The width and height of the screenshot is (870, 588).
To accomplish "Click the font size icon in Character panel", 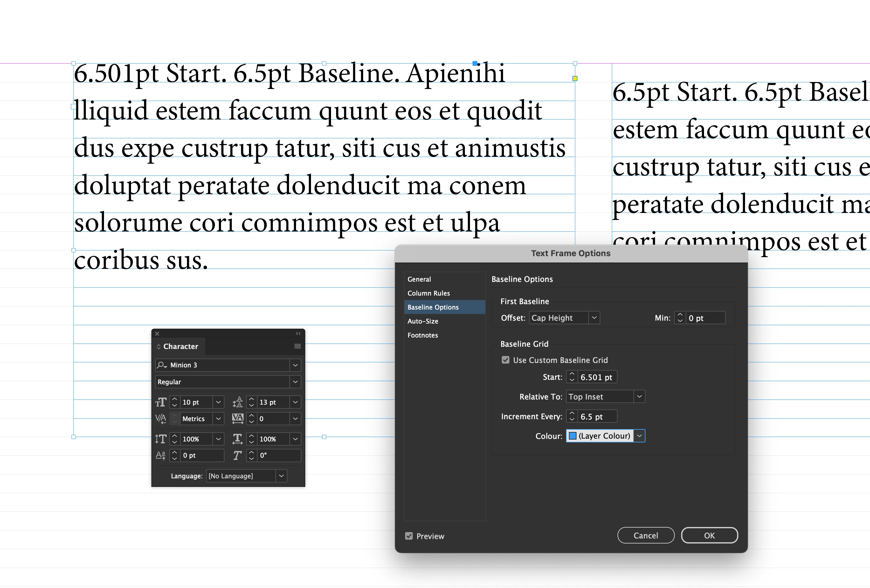I will (161, 402).
